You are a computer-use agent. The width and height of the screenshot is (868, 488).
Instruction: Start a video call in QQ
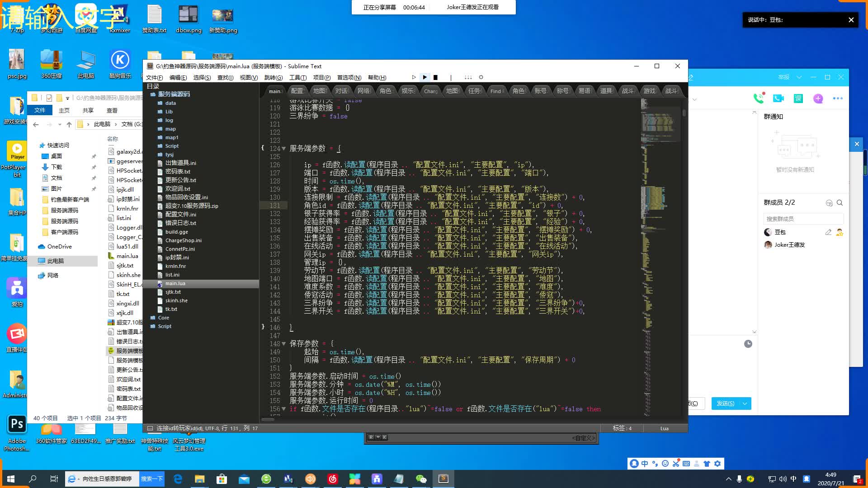point(778,98)
